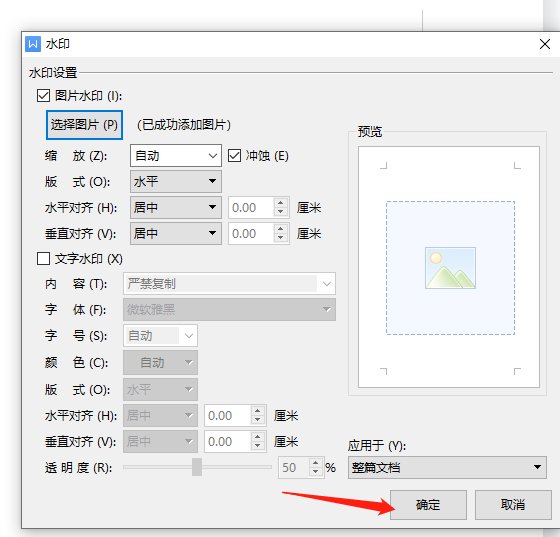The image size is (560, 537).
Task: Open picture vertical alignment dropdown
Action: 176,234
